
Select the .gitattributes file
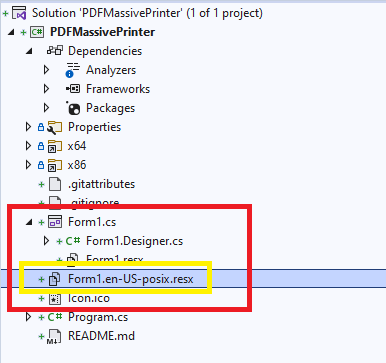tap(101, 184)
